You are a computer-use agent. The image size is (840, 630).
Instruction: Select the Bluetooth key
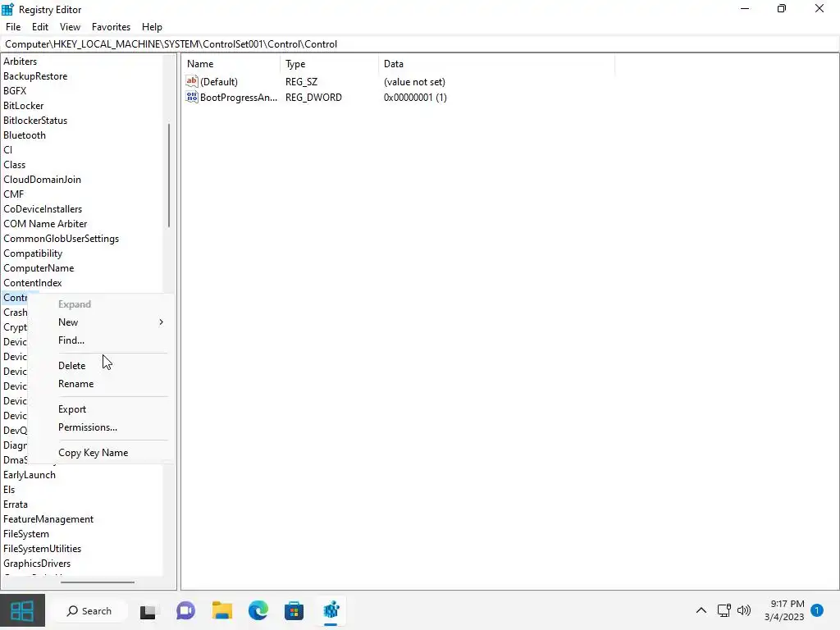click(25, 135)
